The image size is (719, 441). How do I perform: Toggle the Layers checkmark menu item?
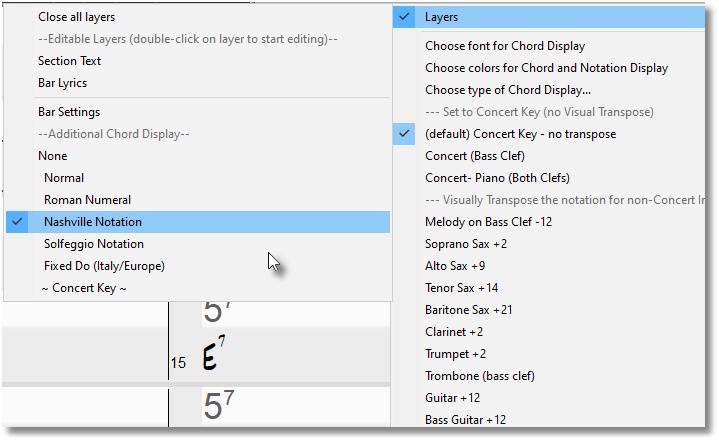[441, 17]
